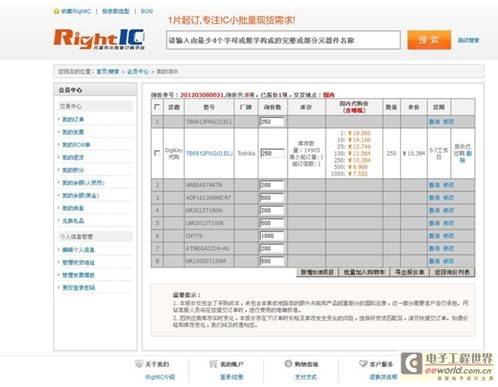Tick the checkbox in the DigiKey Toshiba row
This screenshot has height=387, width=498.
click(x=157, y=153)
